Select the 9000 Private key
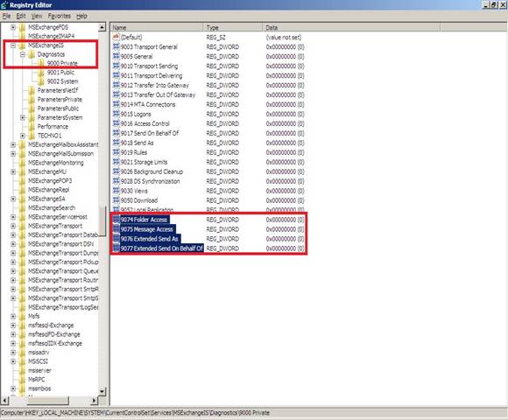Image resolution: width=508 pixels, height=420 pixels. pyautogui.click(x=62, y=63)
